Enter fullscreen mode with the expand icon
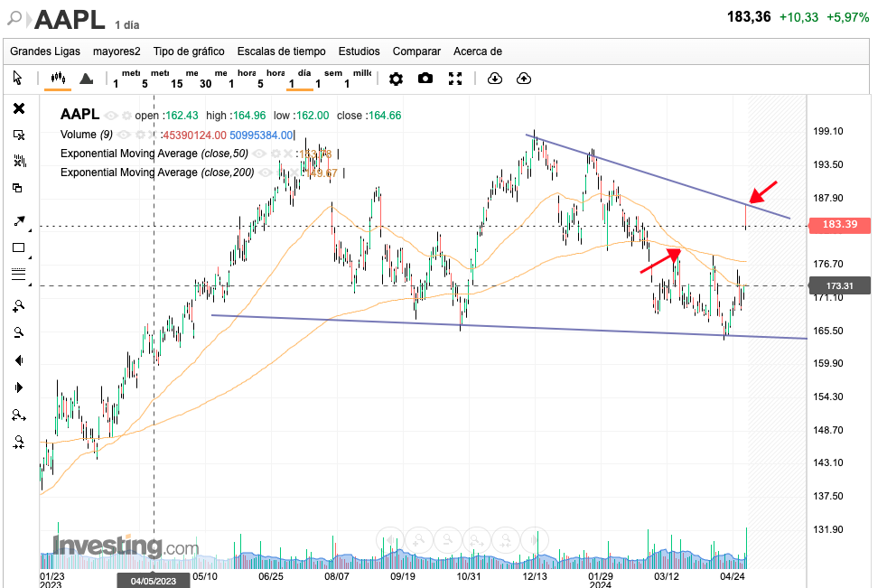The width and height of the screenshot is (887, 588). point(455,79)
